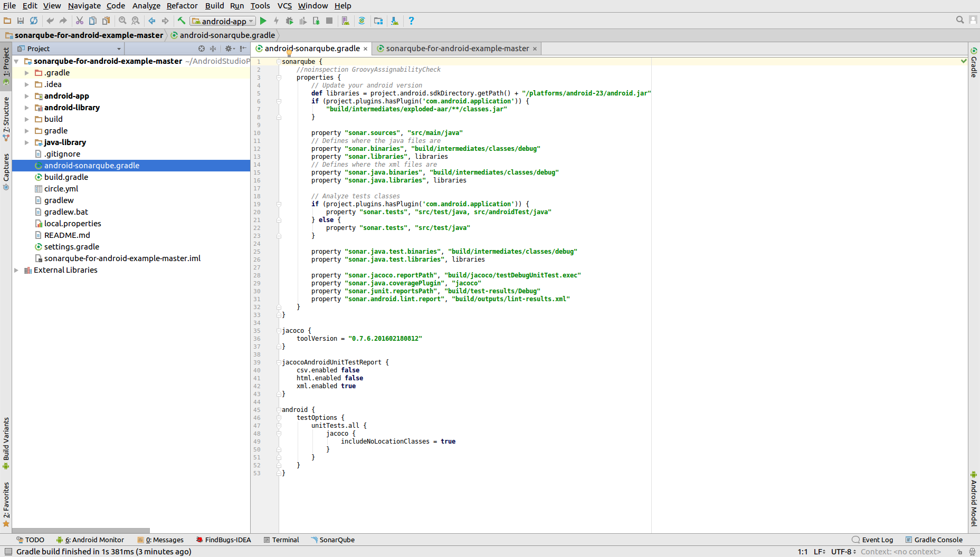Open the UTF-8 encoding dropdown
The width and height of the screenshot is (980, 557).
click(843, 552)
